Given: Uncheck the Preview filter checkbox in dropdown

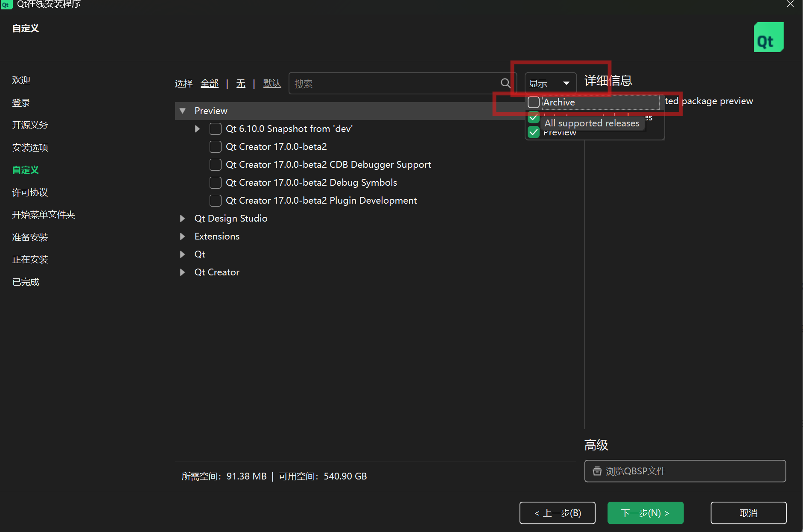Looking at the screenshot, I should (x=534, y=132).
